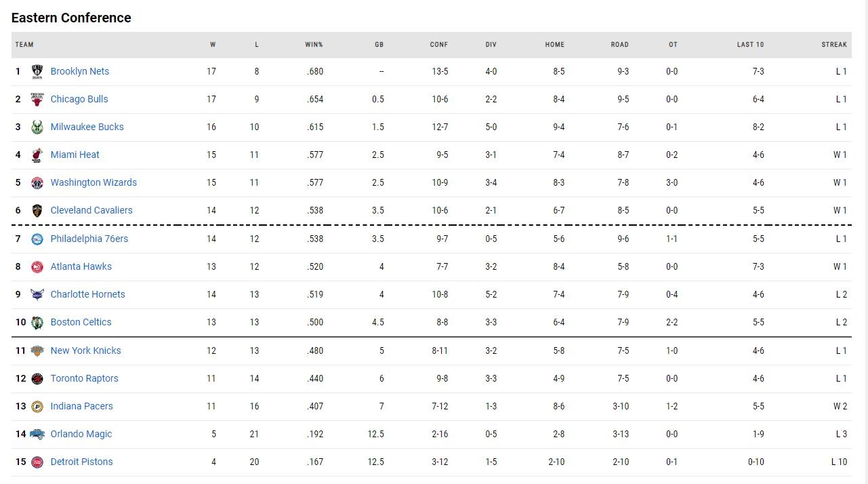The image size is (868, 484).
Task: Sort by the STREAK column header
Action: click(x=834, y=45)
